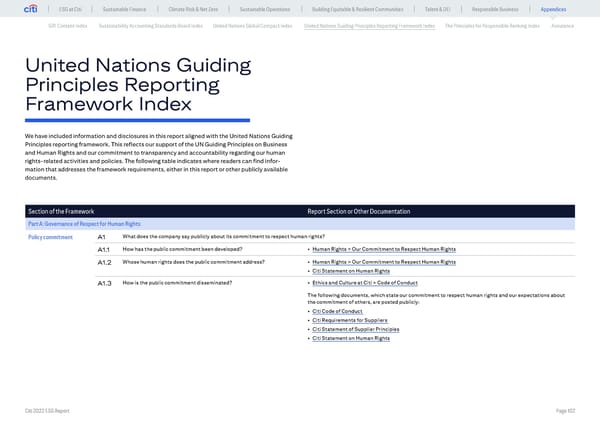Click the Citi logo in header
The height and width of the screenshot is (425, 600).
pos(31,9)
